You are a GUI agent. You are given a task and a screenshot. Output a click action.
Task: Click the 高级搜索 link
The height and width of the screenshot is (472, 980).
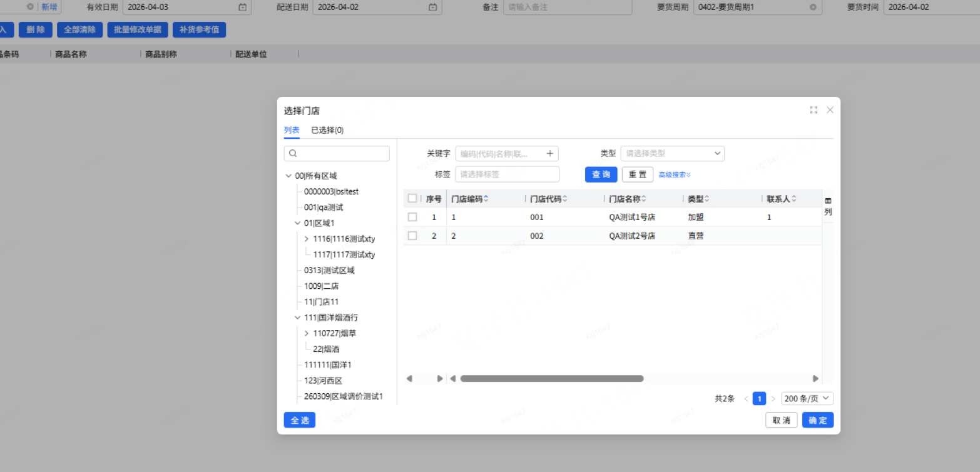[674, 175]
